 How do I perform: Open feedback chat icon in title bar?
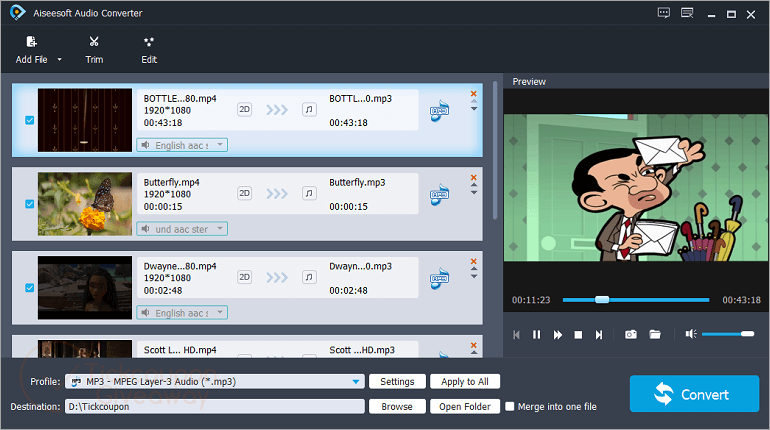tap(664, 13)
